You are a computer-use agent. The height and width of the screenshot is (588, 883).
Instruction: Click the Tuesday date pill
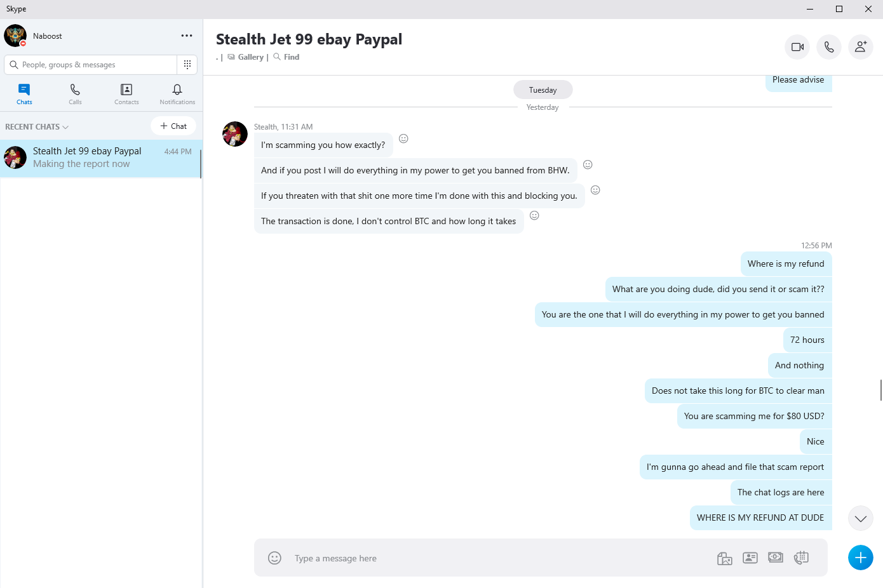click(543, 90)
